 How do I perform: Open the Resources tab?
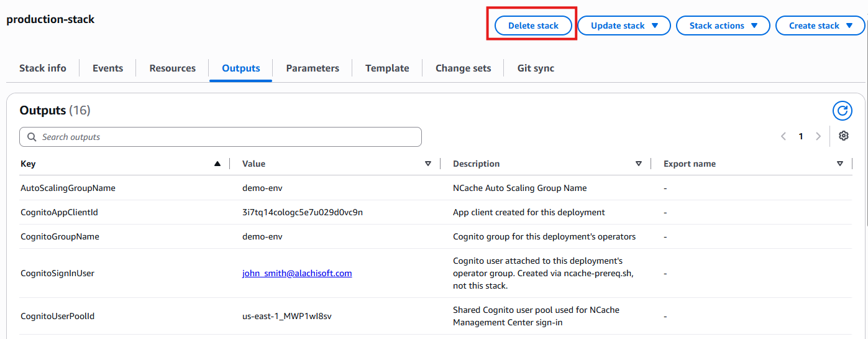point(172,68)
